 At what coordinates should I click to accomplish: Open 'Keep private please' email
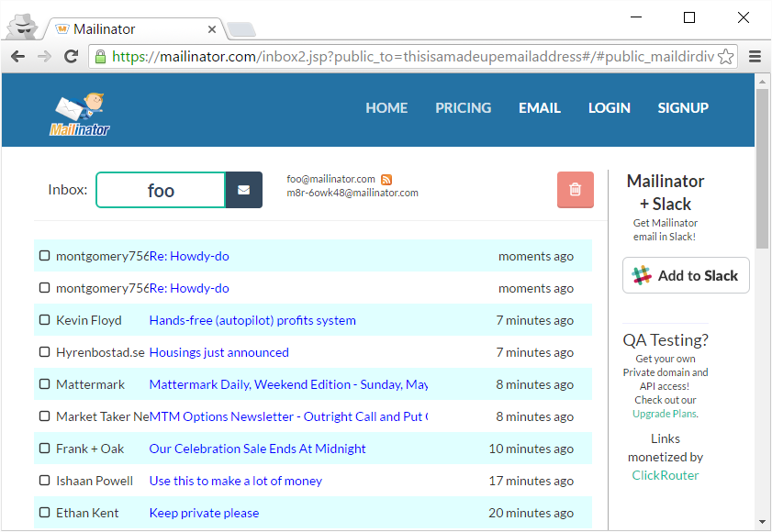click(205, 513)
